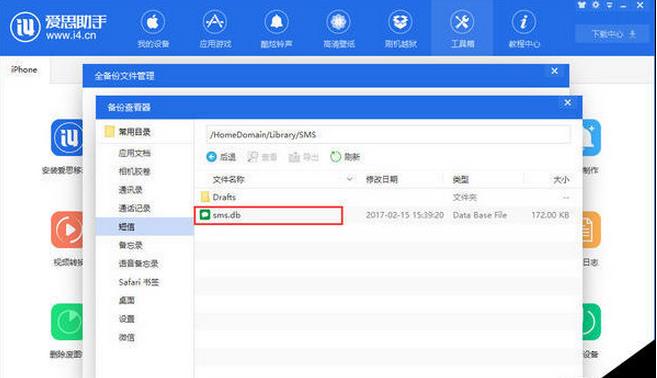Open 备忘录 notes in the sidebar
The width and height of the screenshot is (657, 378).
pyautogui.click(x=130, y=245)
